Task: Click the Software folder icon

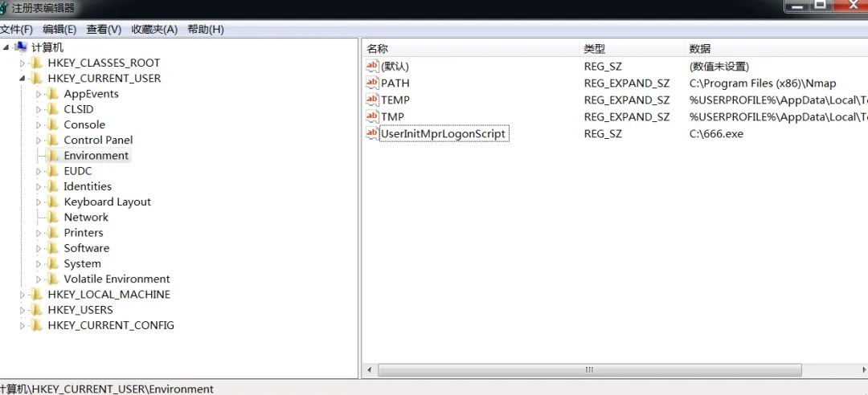Action: pyautogui.click(x=52, y=248)
